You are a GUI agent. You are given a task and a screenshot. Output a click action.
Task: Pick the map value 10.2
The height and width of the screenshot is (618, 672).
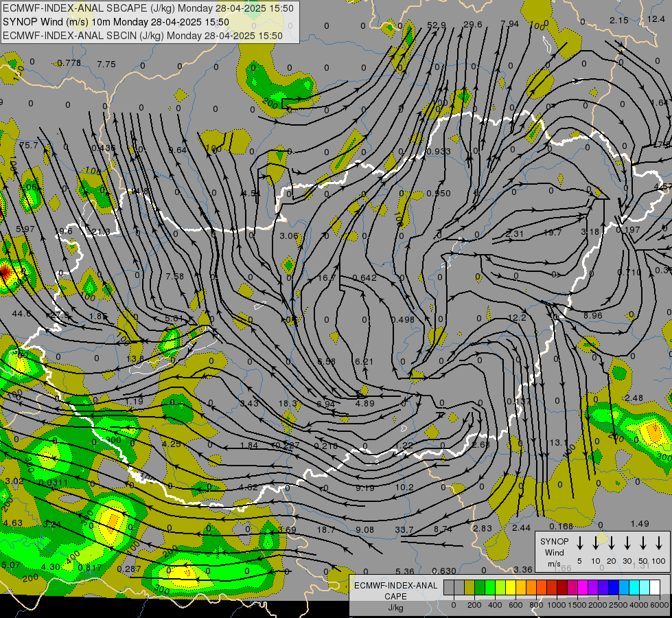coord(404,488)
